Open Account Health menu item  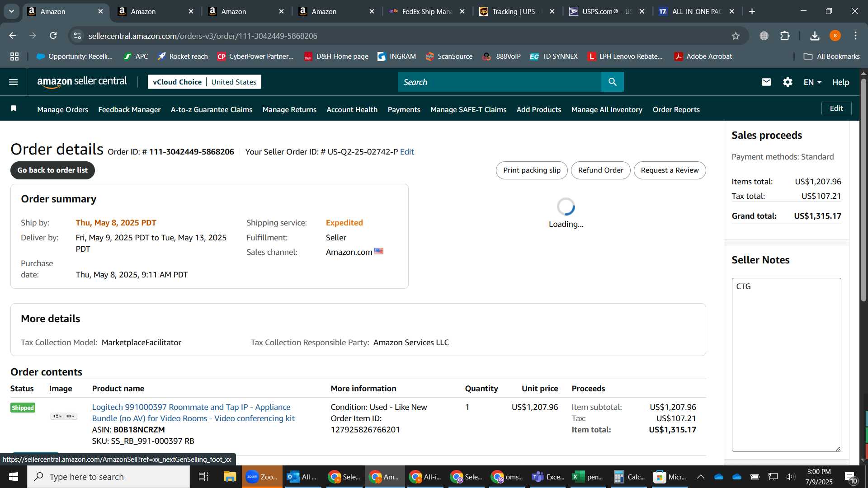(352, 109)
